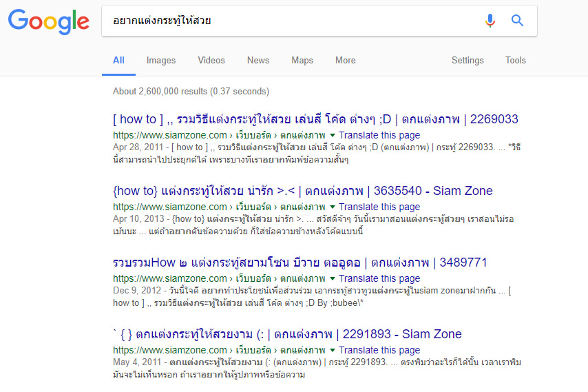Image resolution: width=588 pixels, height=392 pixels.
Task: Click 'Translate this page' for 2291893 result
Action: (x=379, y=350)
